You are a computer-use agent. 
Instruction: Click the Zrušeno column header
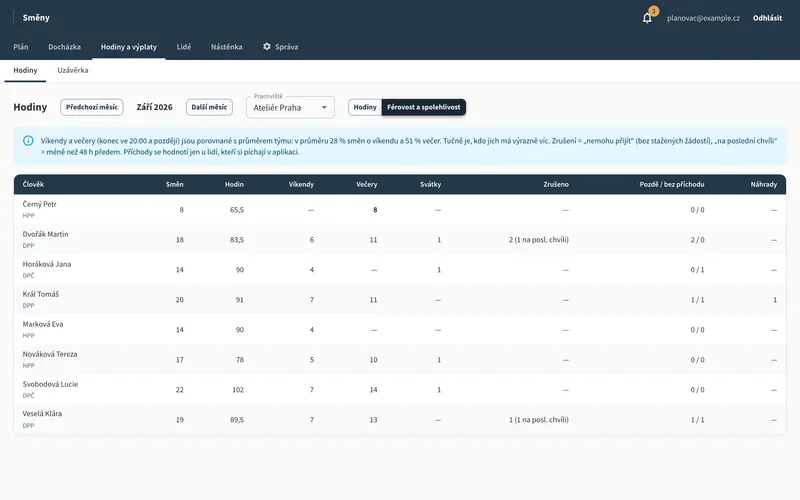(x=556, y=184)
